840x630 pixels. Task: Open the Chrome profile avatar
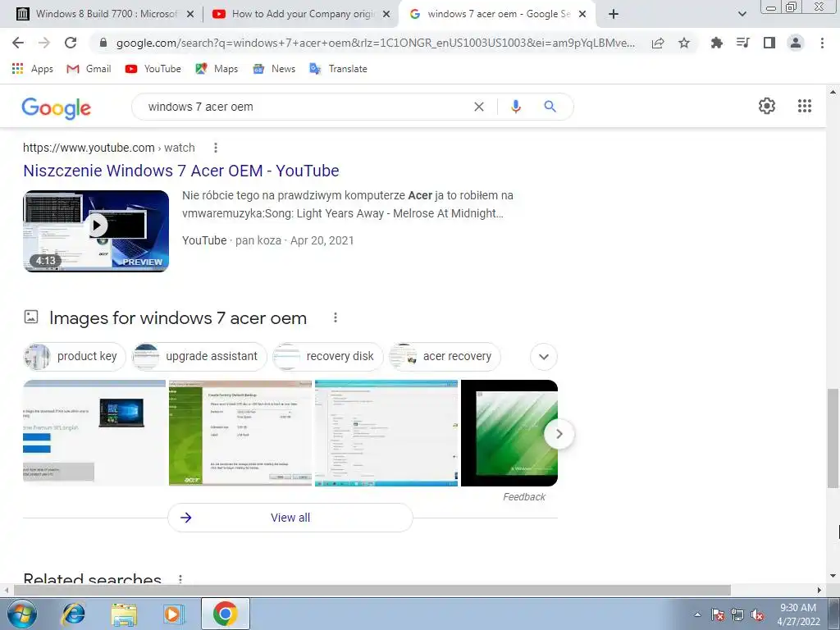(796, 43)
